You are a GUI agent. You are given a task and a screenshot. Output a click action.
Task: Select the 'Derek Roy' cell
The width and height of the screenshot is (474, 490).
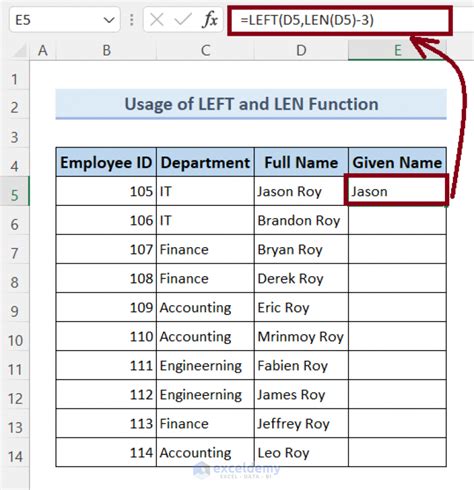[x=301, y=278]
